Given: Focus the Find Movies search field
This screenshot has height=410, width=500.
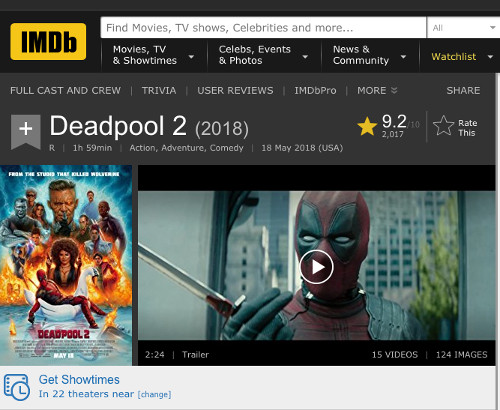Looking at the screenshot, I should click(263, 28).
